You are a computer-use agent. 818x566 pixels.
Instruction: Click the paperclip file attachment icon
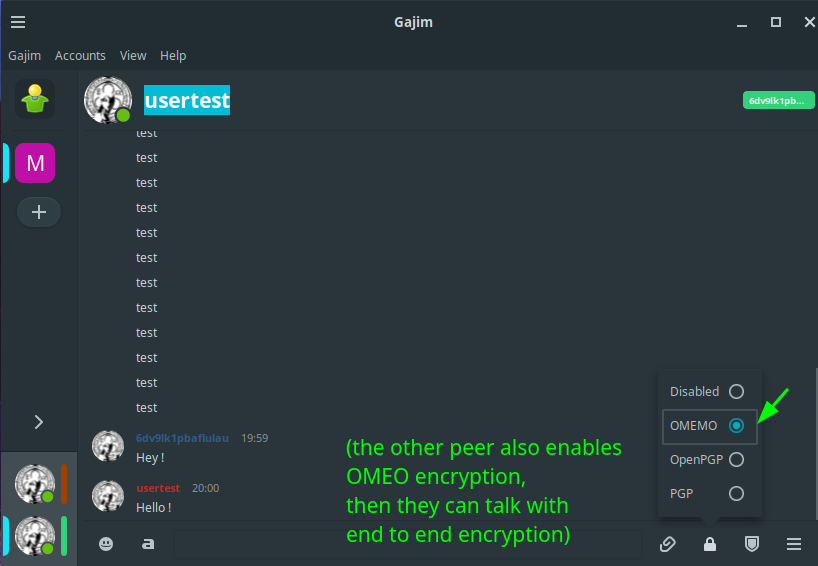click(x=668, y=544)
